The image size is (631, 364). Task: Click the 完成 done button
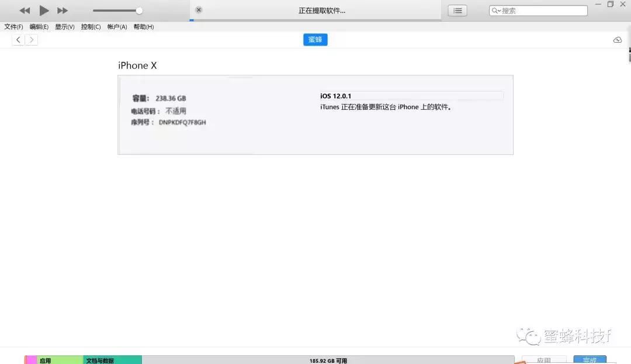[x=590, y=360]
